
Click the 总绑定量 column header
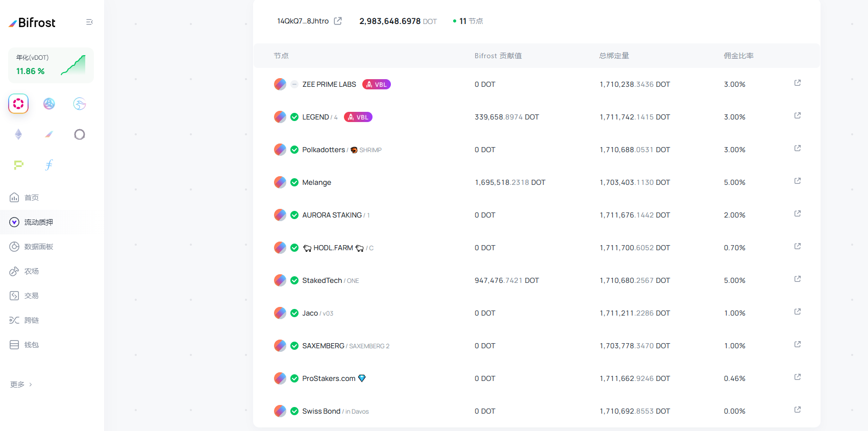[614, 56]
